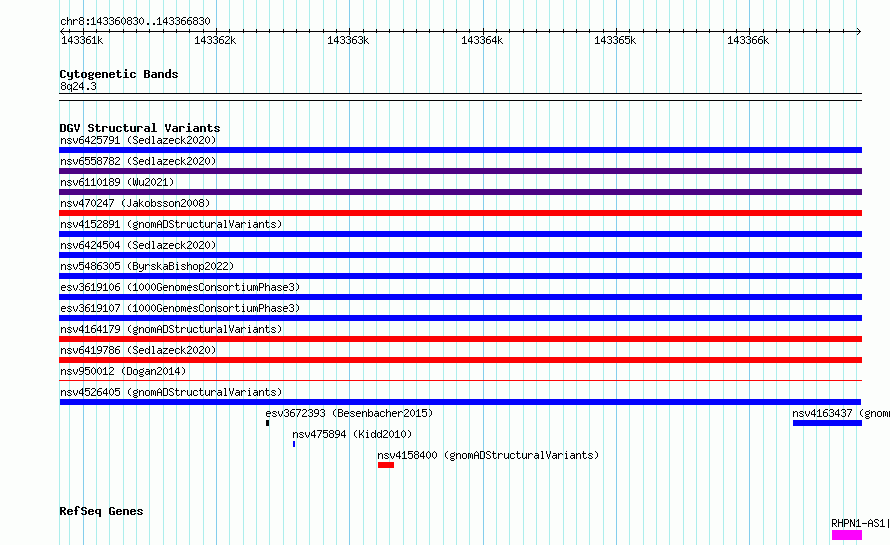This screenshot has width=890, height=545.
Task: Select the blue bar under esv3619107
Action: tap(460, 318)
